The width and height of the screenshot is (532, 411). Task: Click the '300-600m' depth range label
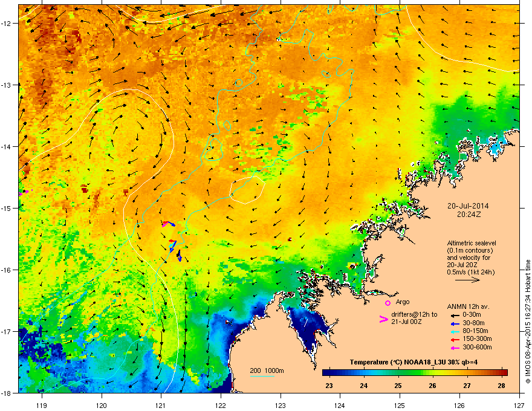click(477, 348)
